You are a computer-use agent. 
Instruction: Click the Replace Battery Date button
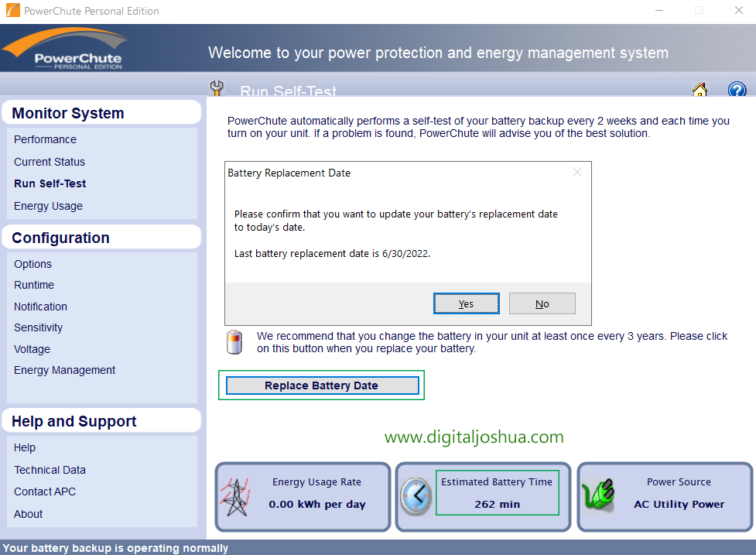(x=322, y=385)
